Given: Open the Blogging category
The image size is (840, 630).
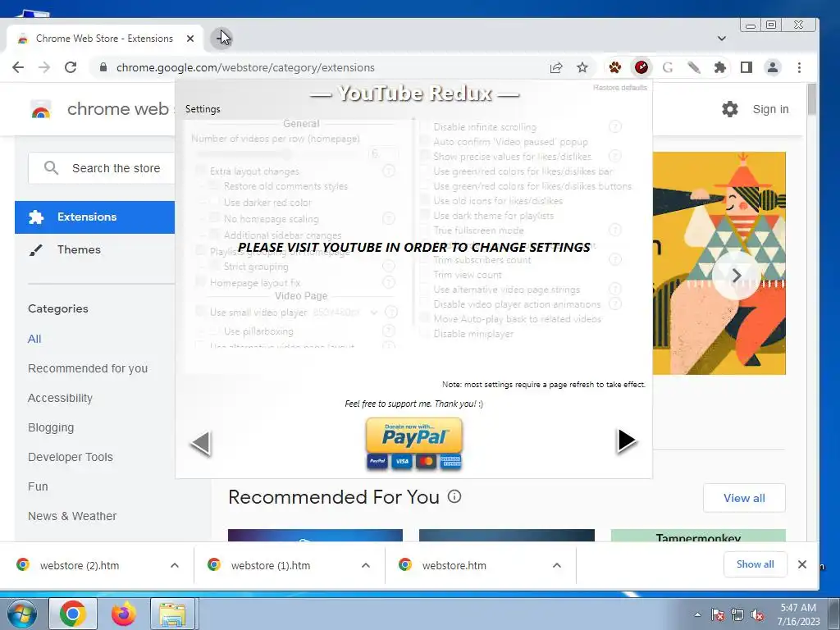Looking at the screenshot, I should pyautogui.click(x=51, y=427).
